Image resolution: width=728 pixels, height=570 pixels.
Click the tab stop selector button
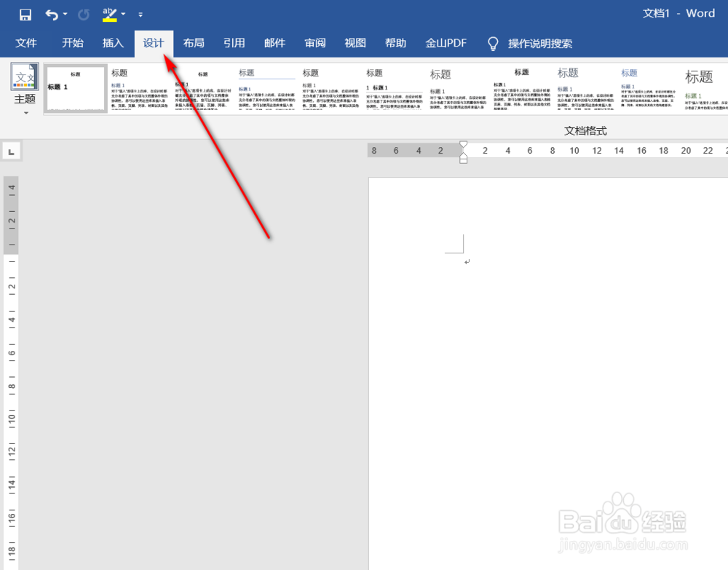[x=12, y=151]
